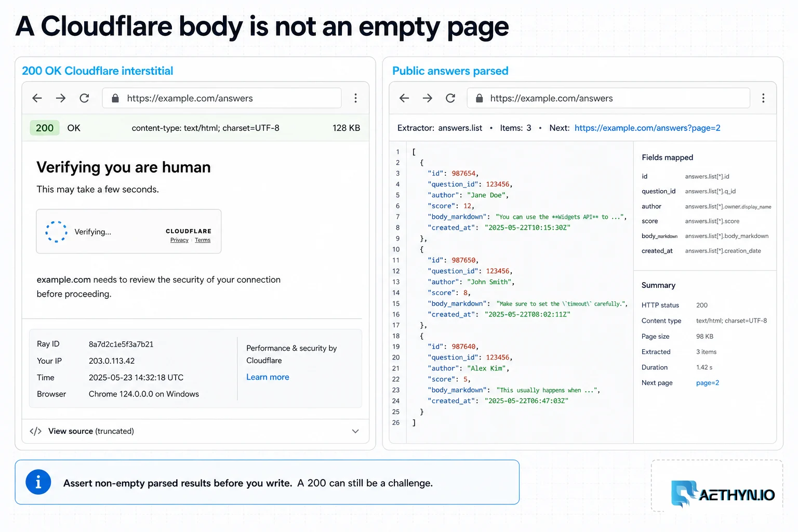The width and height of the screenshot is (798, 532).
Task: Click Fields mapped heading
Action: pyautogui.click(x=667, y=157)
